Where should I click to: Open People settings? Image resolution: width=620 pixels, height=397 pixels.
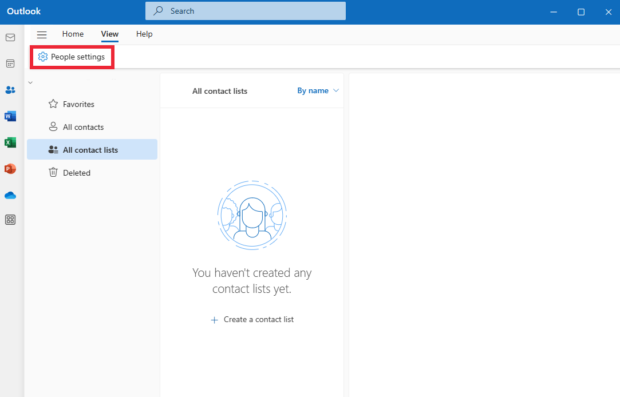72,57
